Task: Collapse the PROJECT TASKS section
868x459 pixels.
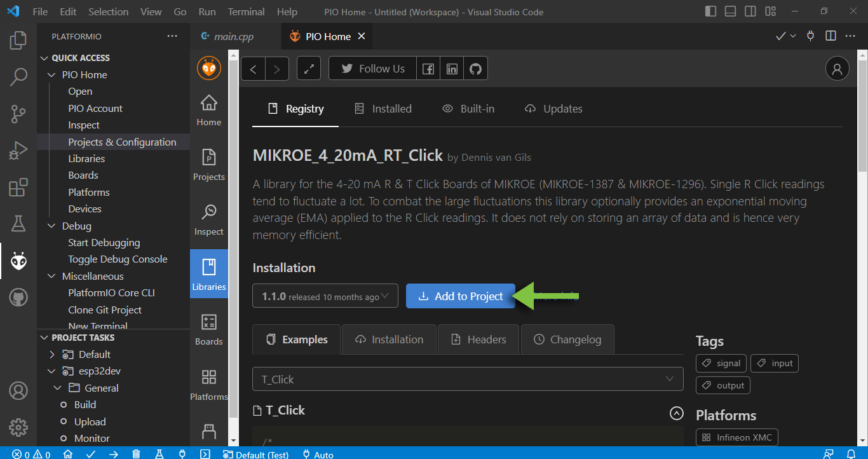Action: coord(44,338)
